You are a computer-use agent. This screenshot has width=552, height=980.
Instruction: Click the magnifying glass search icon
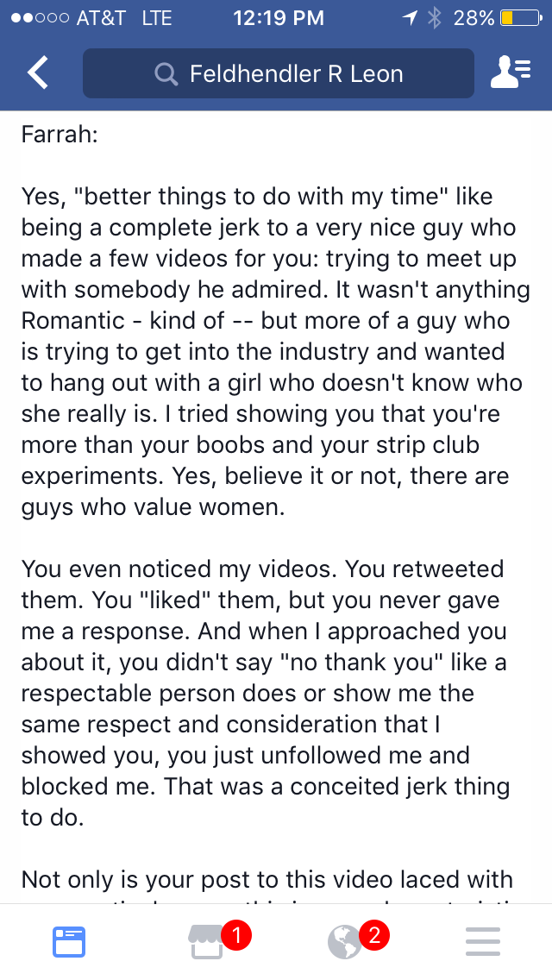(166, 74)
